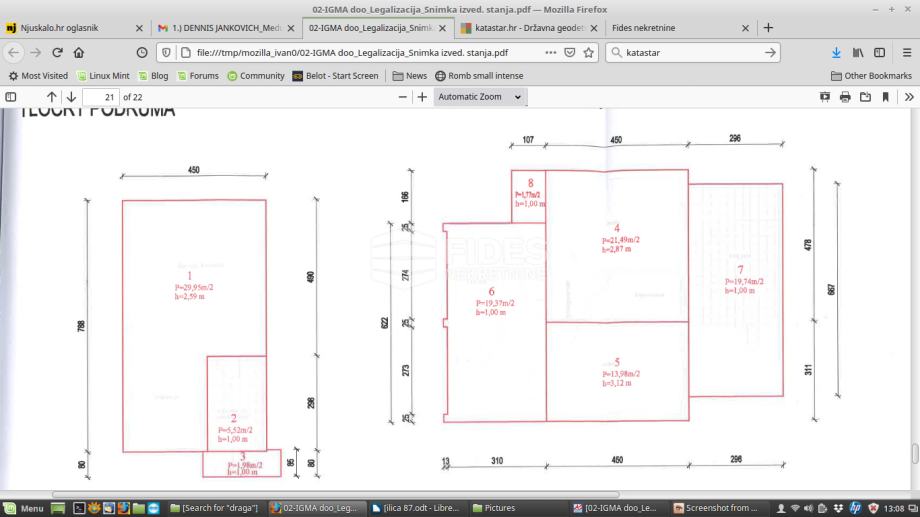
Task: Reload the current page
Action: 57,52
